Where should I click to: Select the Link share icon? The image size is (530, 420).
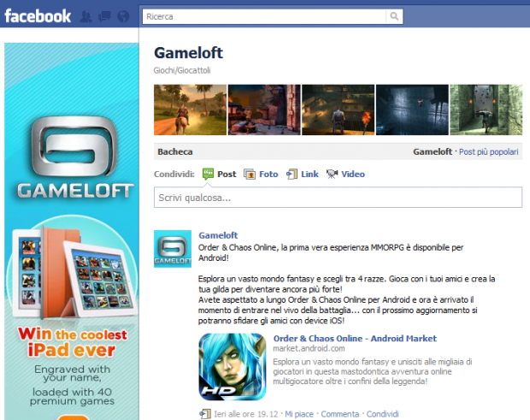(291, 175)
